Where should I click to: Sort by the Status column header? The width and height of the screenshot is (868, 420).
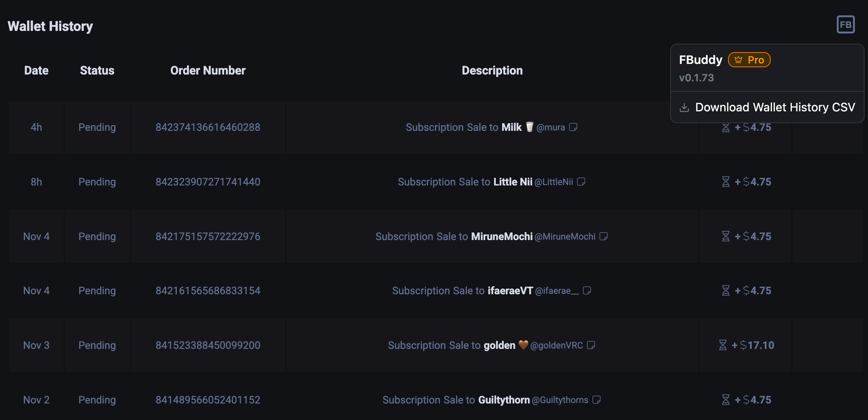click(x=97, y=70)
